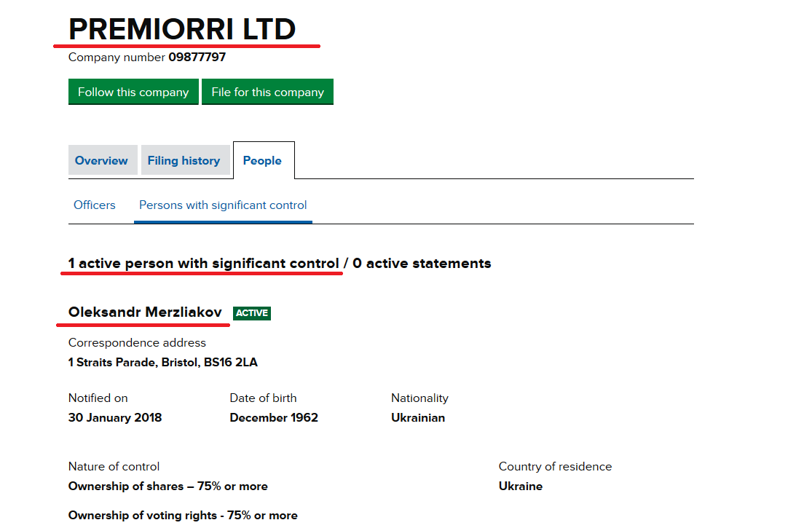Click the name Oleksandr Merzliakov

[145, 312]
